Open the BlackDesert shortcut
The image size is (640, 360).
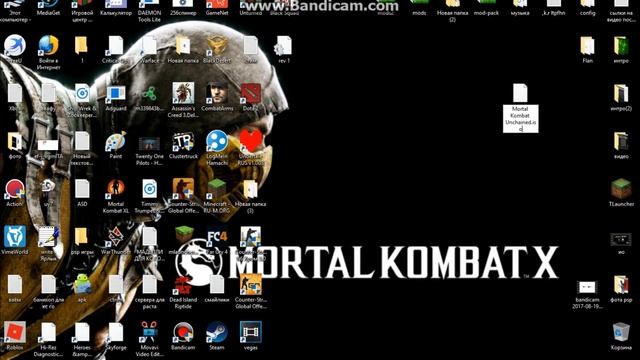[217, 46]
